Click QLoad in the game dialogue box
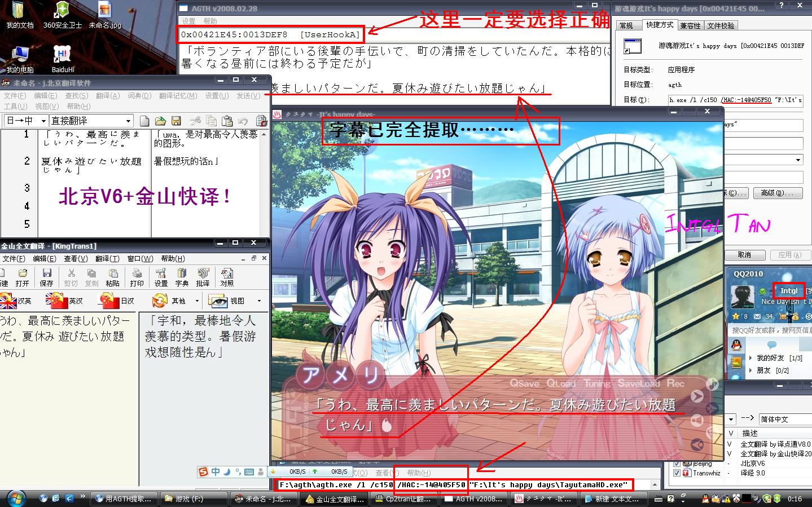 click(x=560, y=383)
